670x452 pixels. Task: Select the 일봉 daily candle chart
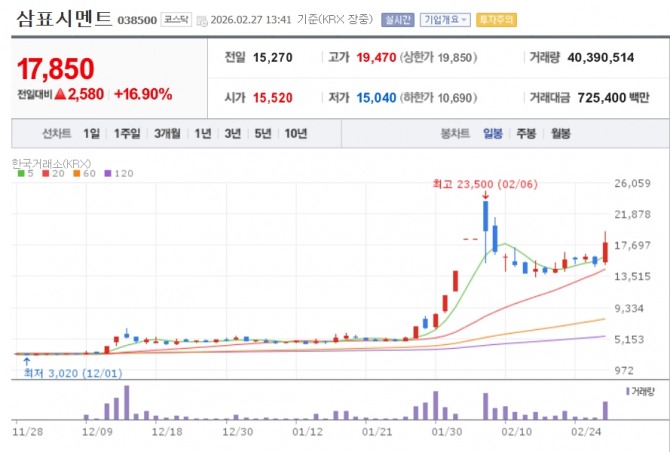(493, 134)
